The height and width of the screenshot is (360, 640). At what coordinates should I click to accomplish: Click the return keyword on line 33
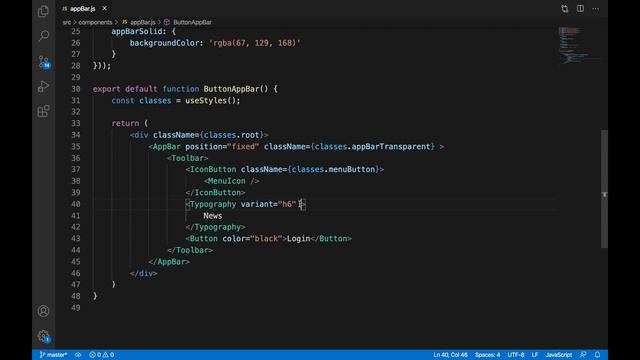(125, 123)
